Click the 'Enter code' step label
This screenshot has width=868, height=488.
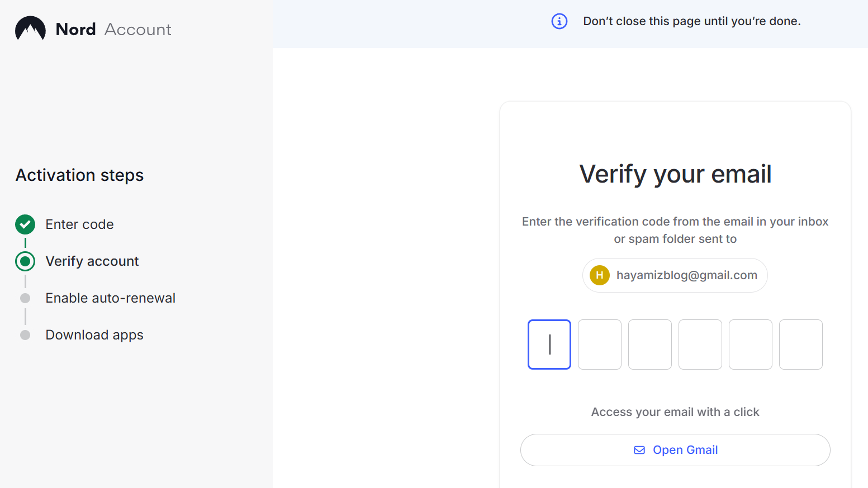80,224
